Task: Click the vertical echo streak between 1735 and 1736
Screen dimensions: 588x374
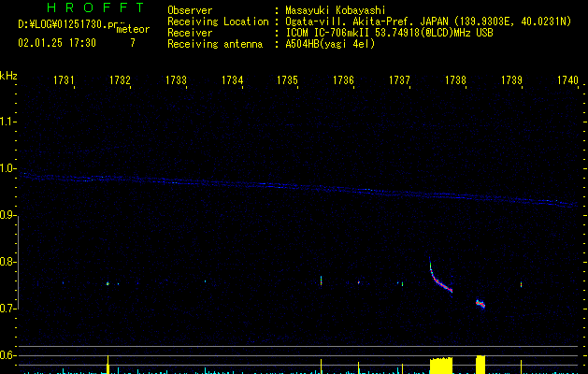Action: click(x=321, y=280)
